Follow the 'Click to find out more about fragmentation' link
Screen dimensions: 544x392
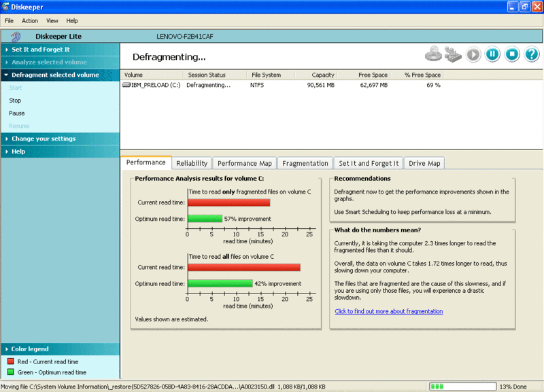(x=388, y=311)
